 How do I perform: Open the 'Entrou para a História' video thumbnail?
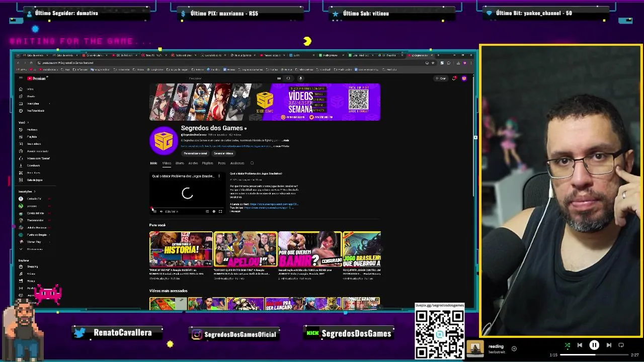point(181,249)
